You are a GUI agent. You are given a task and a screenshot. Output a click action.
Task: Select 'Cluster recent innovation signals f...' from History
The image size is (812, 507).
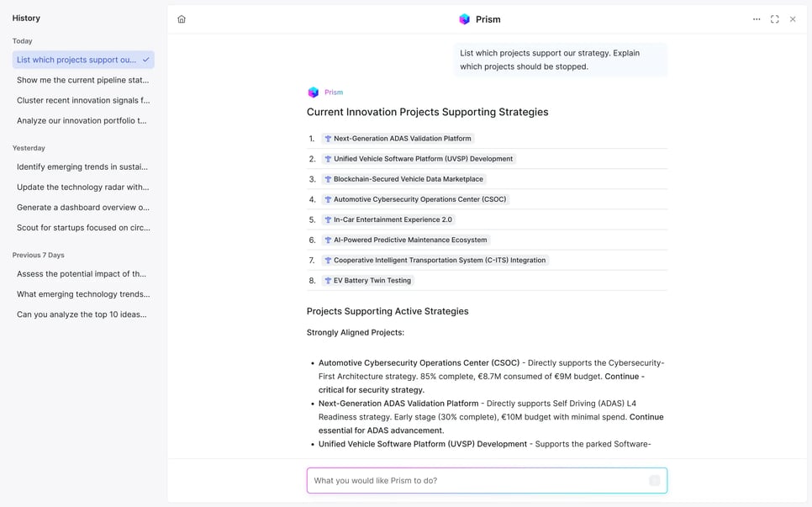82,100
